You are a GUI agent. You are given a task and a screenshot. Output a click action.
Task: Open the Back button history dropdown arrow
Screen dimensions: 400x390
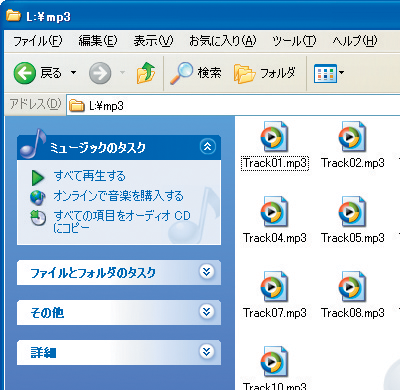point(74,72)
